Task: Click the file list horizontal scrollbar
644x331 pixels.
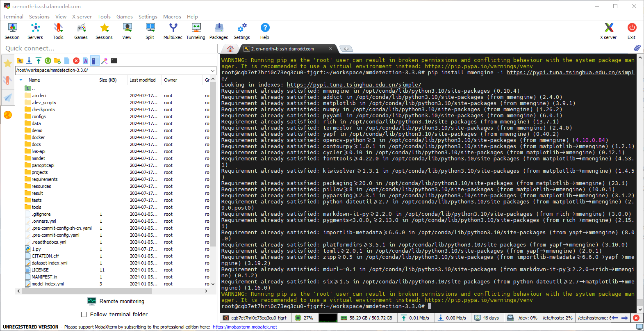Action: [87, 291]
